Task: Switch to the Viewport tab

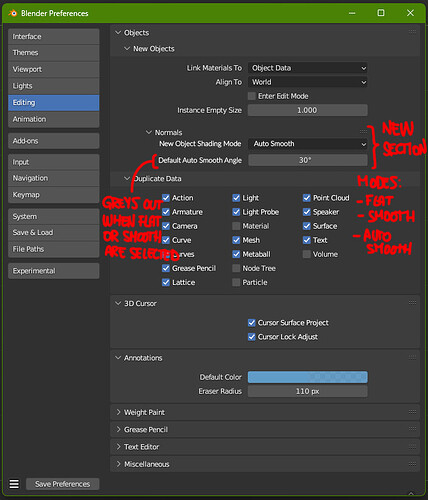Action: click(x=54, y=69)
